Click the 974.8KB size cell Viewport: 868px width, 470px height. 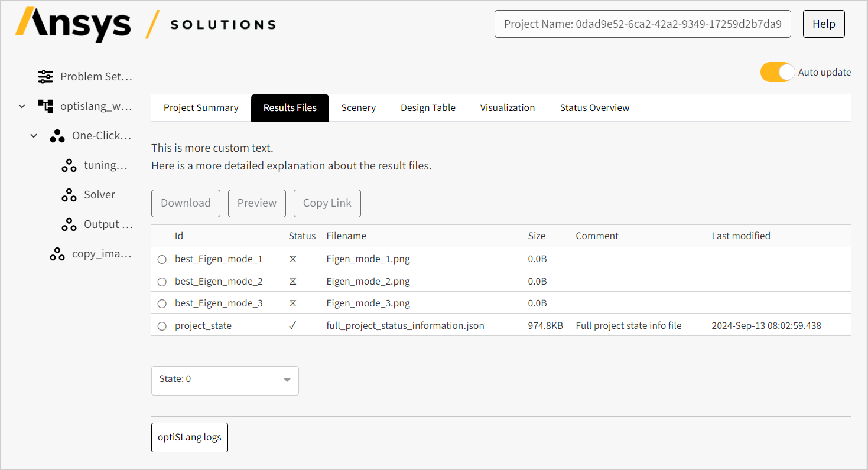[545, 325]
